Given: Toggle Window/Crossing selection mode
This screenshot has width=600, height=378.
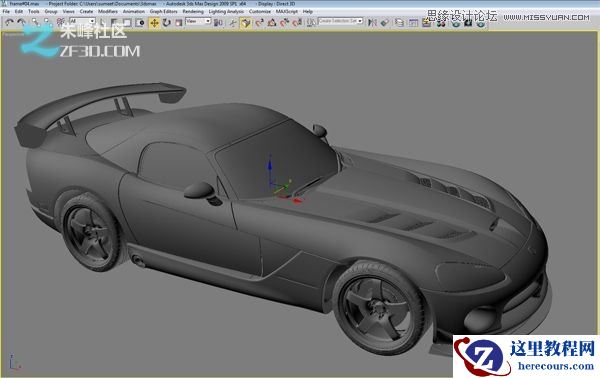Looking at the screenshot, I should click(x=140, y=23).
